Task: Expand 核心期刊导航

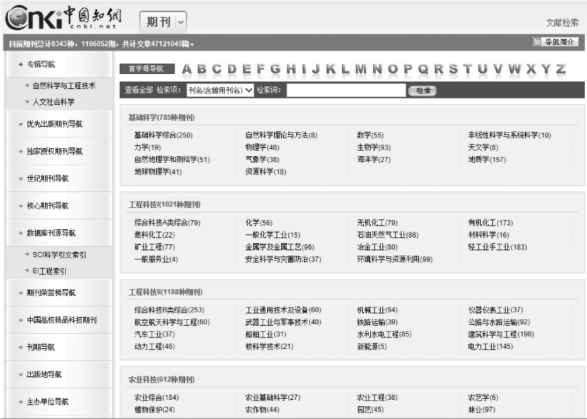Action: click(48, 206)
